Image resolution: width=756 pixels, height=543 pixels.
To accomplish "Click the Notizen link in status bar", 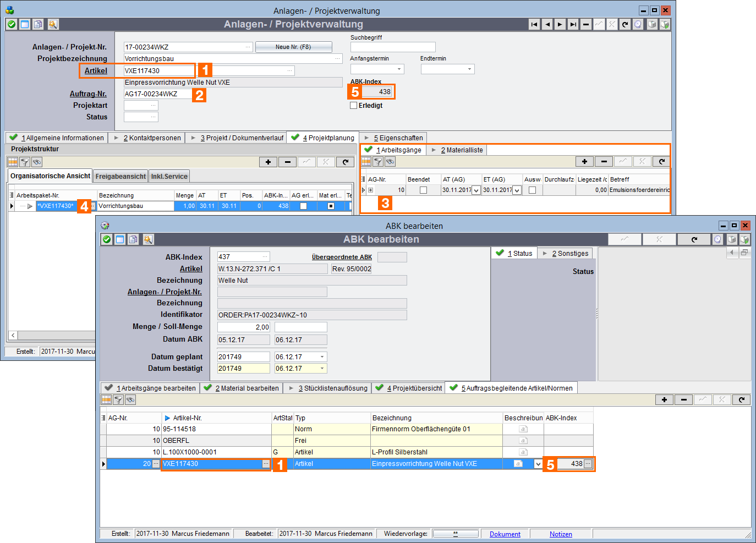I will click(x=561, y=534).
